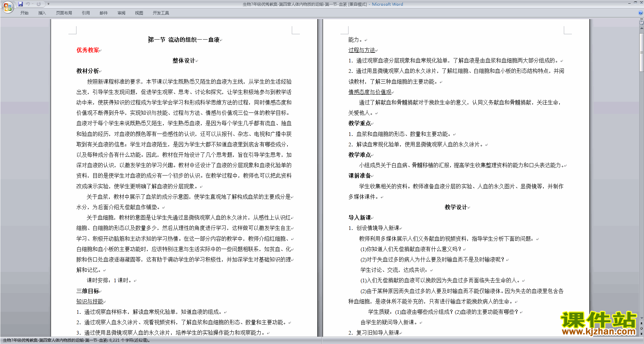Undo the last action
Viewport: 644px width, 344px height.
(x=28, y=4)
